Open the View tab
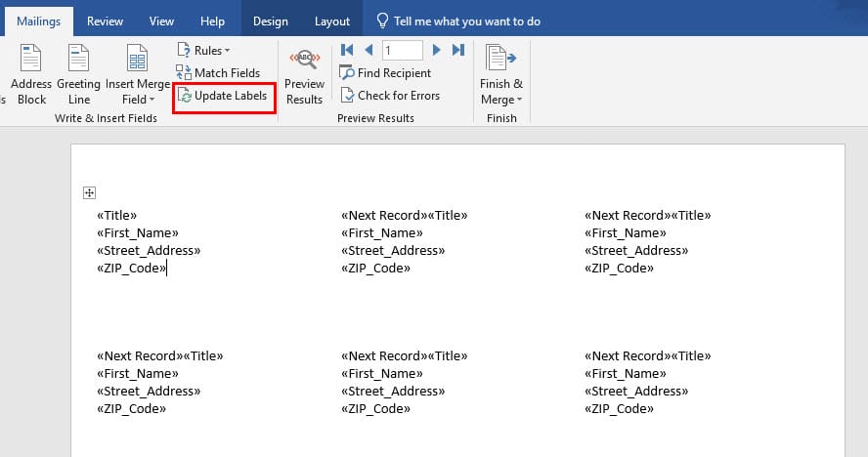Screen dimensions: 868x457 click(161, 21)
